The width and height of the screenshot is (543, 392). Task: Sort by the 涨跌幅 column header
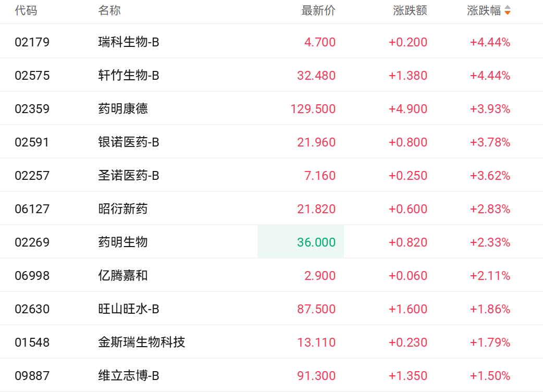[x=484, y=10]
